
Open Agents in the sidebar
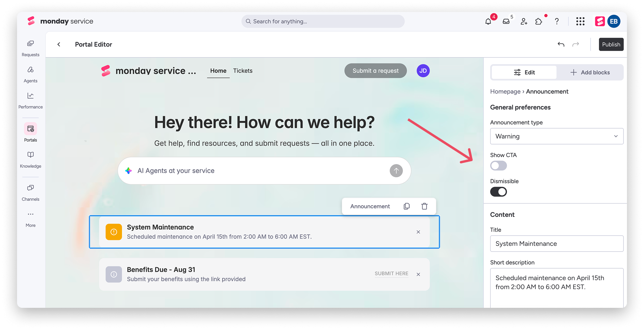31,75
